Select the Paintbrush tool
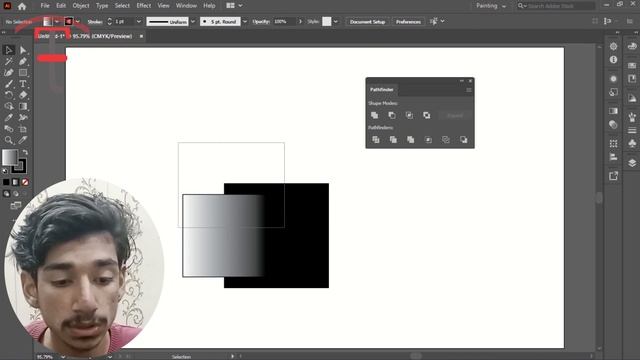 click(x=9, y=84)
